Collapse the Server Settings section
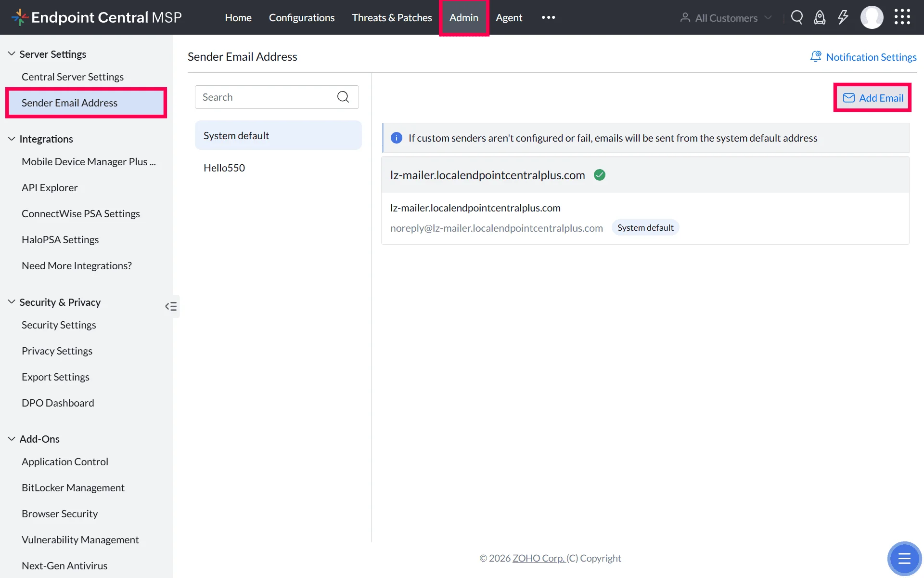924x578 pixels. (12, 54)
